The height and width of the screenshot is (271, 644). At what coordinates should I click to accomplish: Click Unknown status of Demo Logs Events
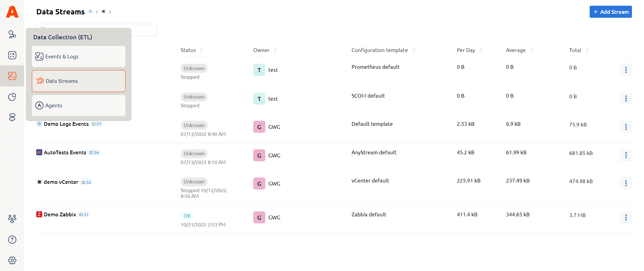click(194, 125)
